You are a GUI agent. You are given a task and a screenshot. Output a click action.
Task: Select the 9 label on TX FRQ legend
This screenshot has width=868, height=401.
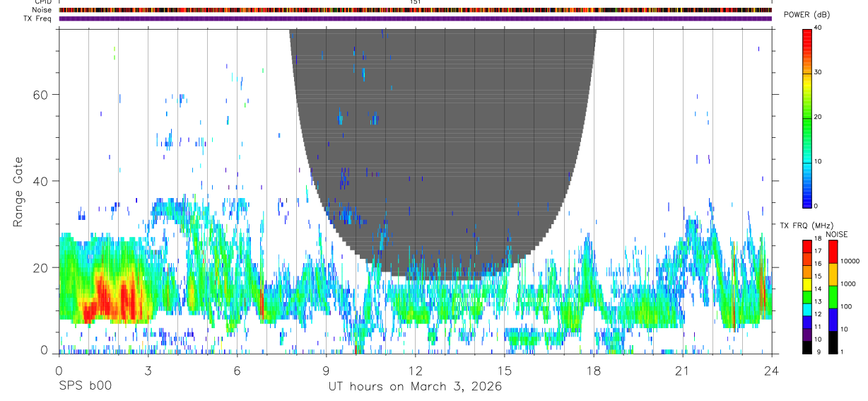[x=819, y=351]
